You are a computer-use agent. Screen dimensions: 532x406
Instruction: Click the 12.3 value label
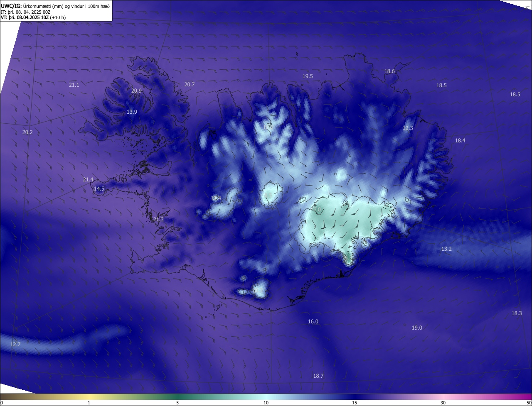pyautogui.click(x=408, y=128)
